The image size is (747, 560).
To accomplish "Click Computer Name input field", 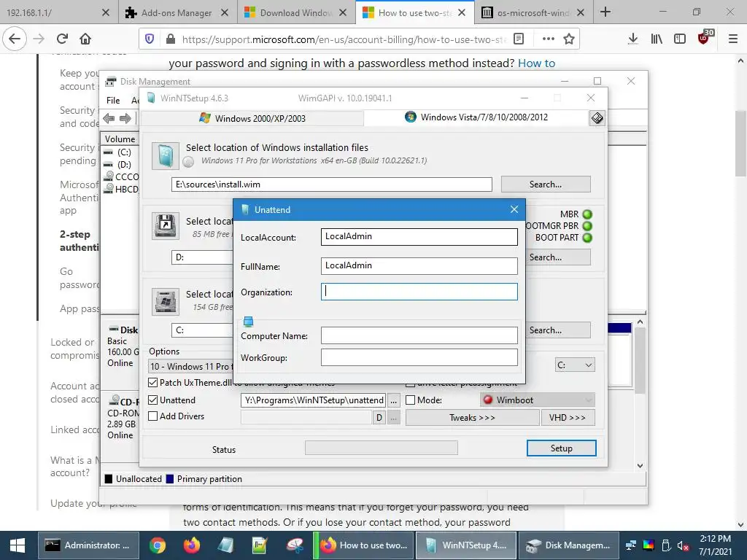I will pyautogui.click(x=419, y=335).
